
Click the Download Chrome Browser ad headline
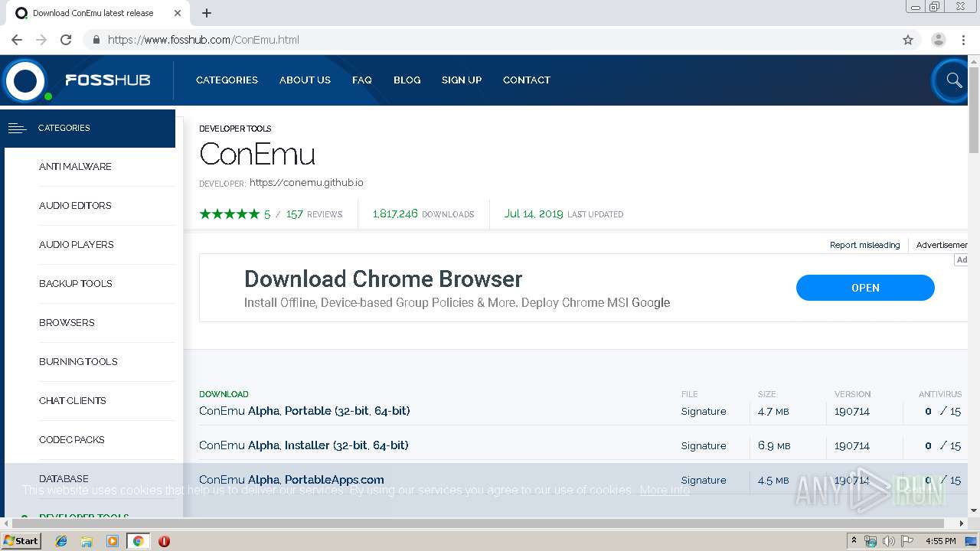[x=383, y=279]
